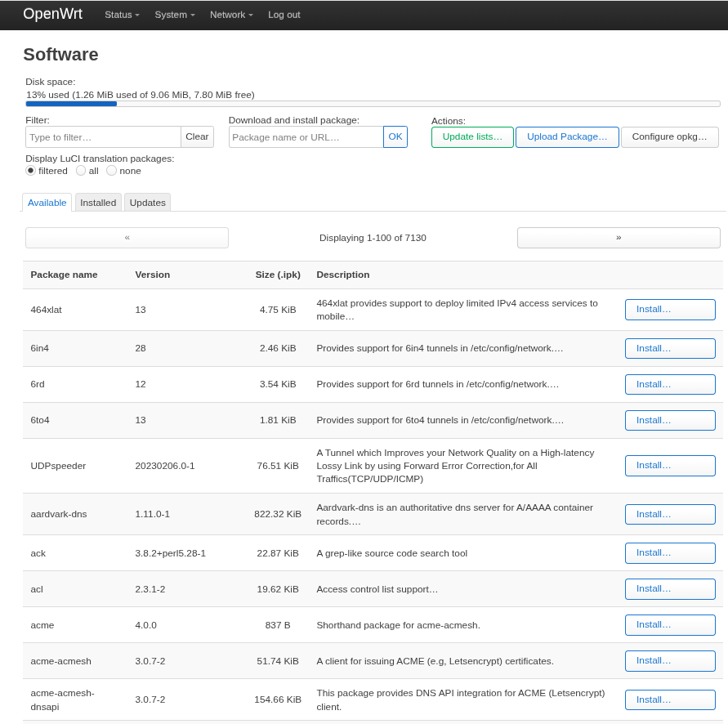Image resolution: width=728 pixels, height=724 pixels.
Task: Open the Network dropdown menu
Action: (x=231, y=15)
